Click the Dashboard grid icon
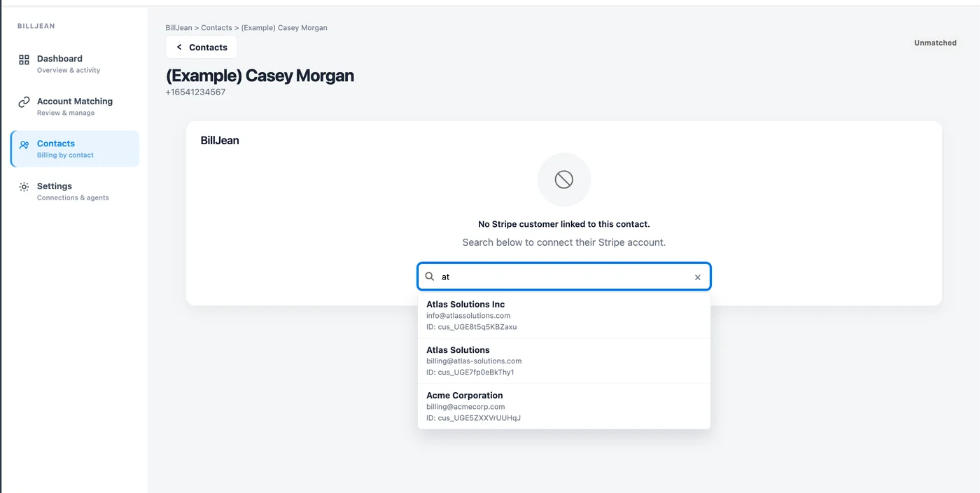This screenshot has width=980, height=493. tap(24, 60)
